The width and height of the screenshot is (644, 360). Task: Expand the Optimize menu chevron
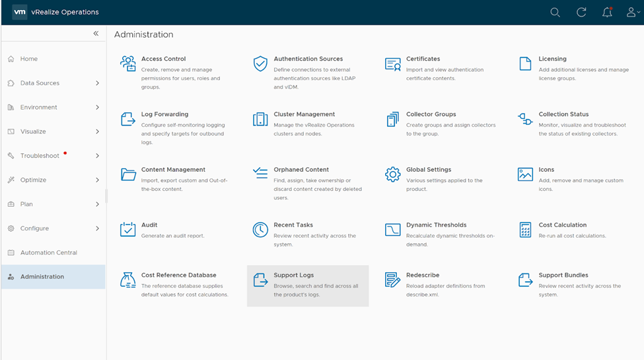click(x=97, y=180)
